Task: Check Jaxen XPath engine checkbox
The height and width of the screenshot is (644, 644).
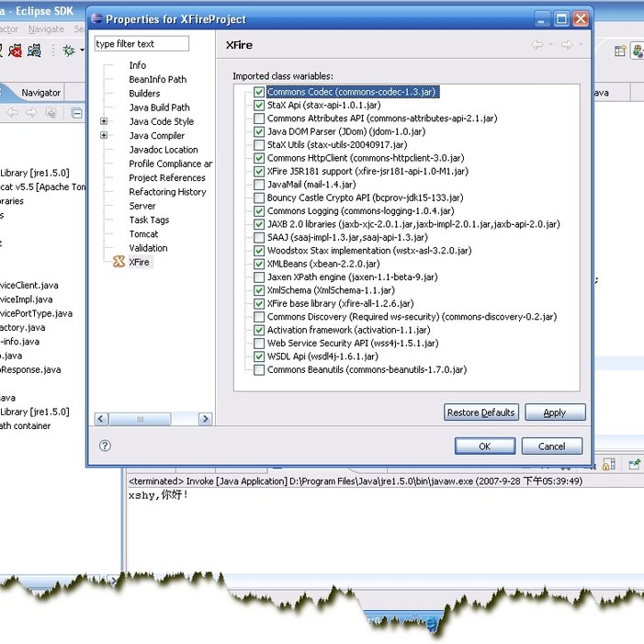Action: [x=259, y=277]
